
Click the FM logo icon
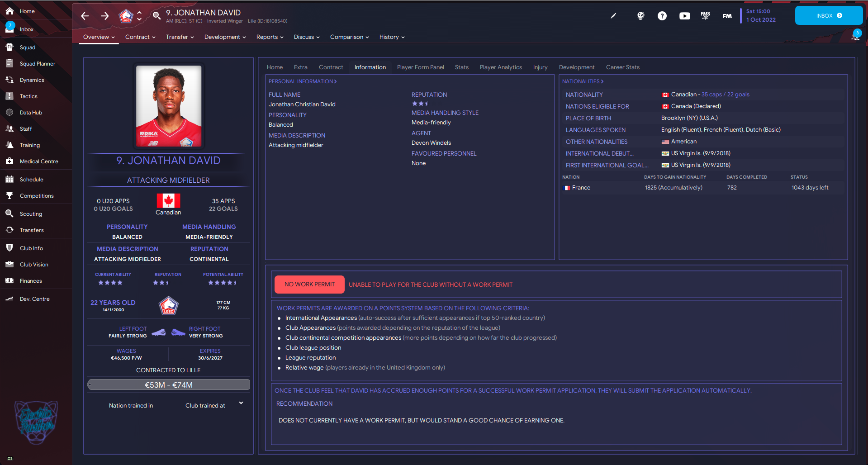pos(727,16)
